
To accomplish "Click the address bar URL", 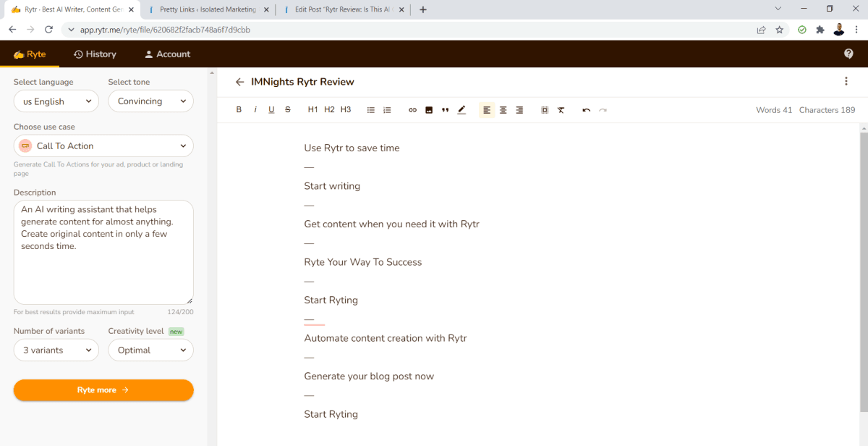I will [x=165, y=30].
